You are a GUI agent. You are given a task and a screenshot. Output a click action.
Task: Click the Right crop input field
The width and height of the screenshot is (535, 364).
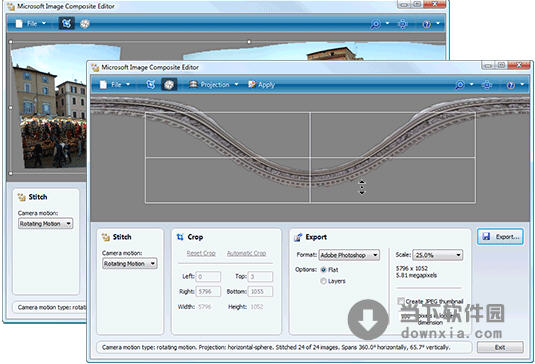tap(208, 292)
